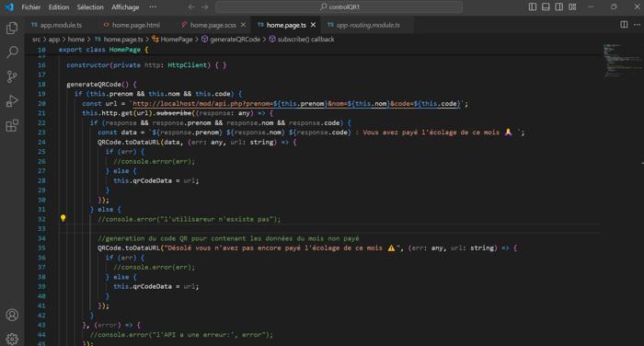Click 'HttpClient' in the constructor line
Viewport: 644px width, 346px height.
[x=188, y=65]
